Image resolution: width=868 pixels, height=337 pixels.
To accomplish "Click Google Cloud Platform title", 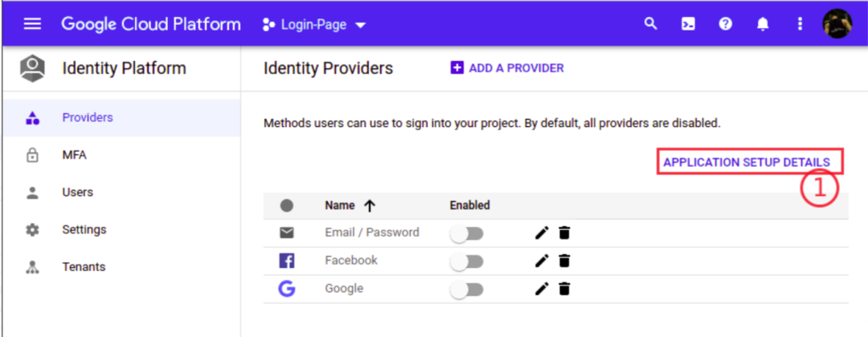I will 151,24.
